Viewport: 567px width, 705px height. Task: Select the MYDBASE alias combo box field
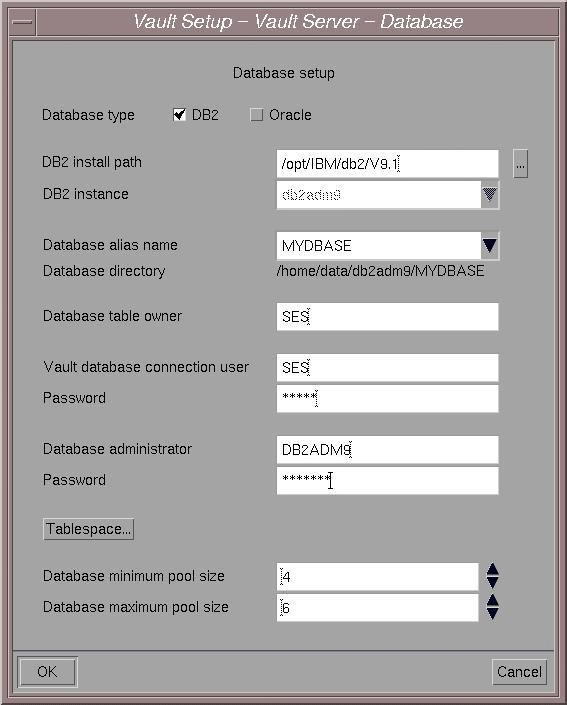(379, 245)
